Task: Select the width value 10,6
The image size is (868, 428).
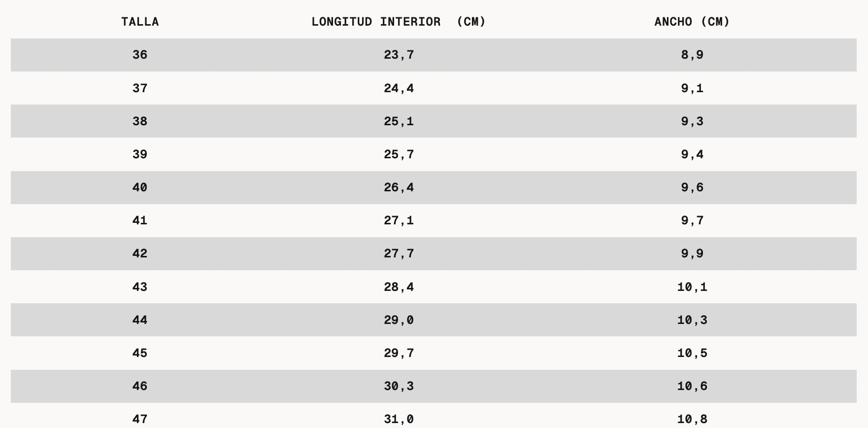Action: [x=692, y=386]
